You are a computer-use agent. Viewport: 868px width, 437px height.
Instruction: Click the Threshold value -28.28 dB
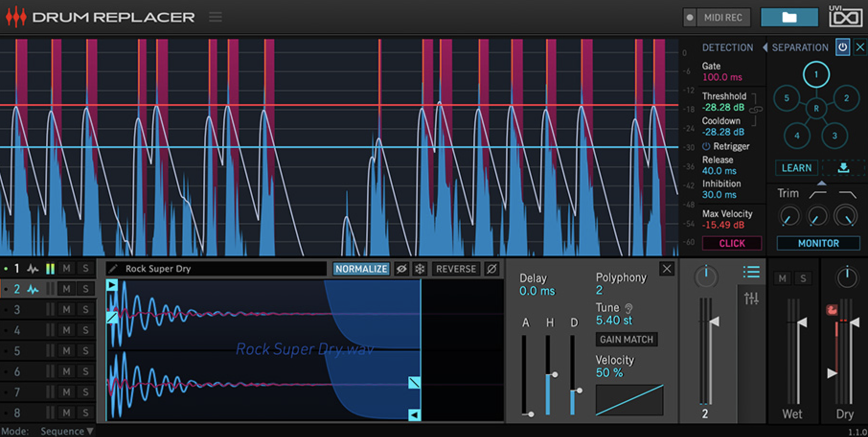pos(723,107)
